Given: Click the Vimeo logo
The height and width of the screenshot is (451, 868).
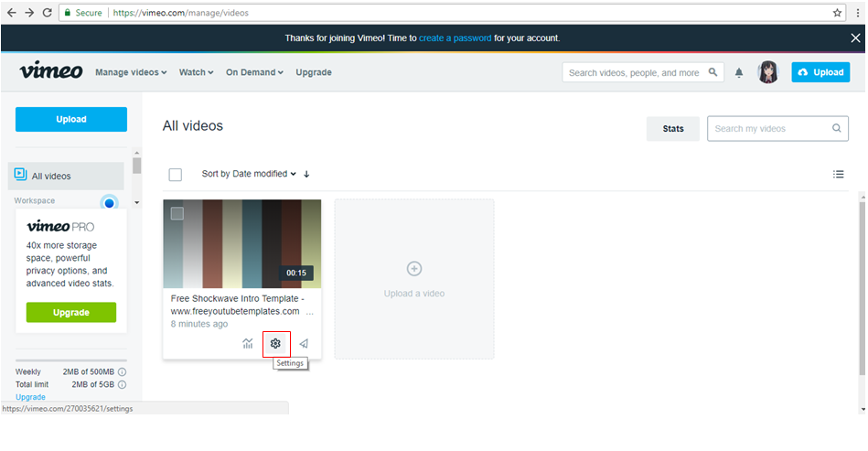Looking at the screenshot, I should 51,70.
